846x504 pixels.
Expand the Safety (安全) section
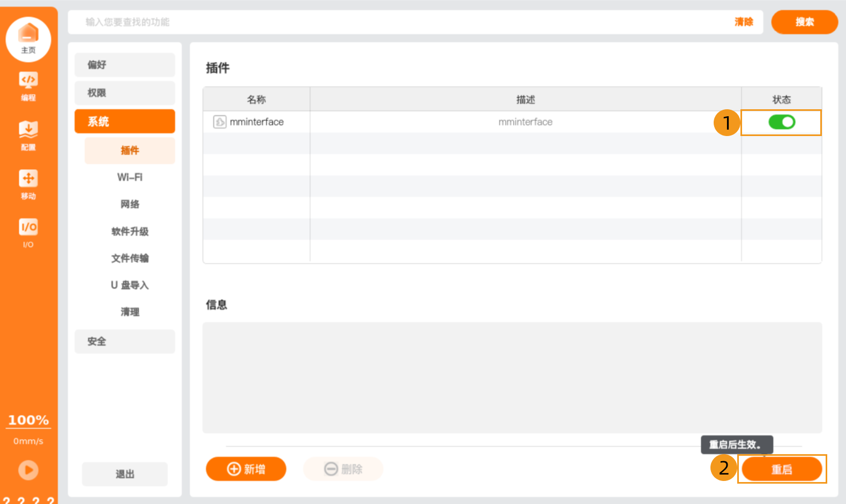click(124, 341)
